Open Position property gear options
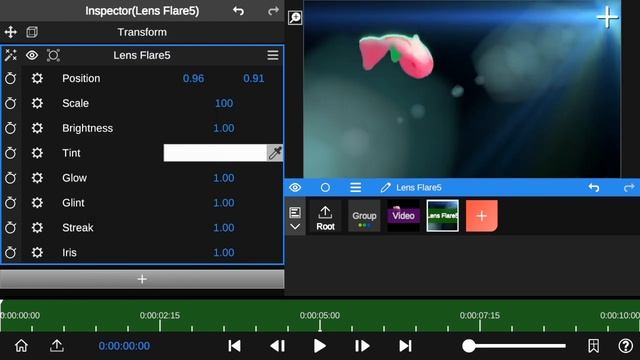The image size is (640, 360). click(37, 78)
